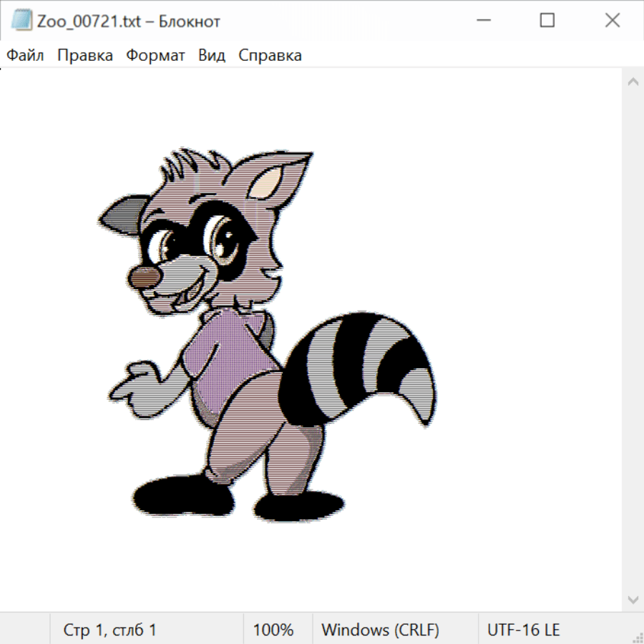Click the scrollbar up arrow
644x644 pixels.
tap(633, 82)
